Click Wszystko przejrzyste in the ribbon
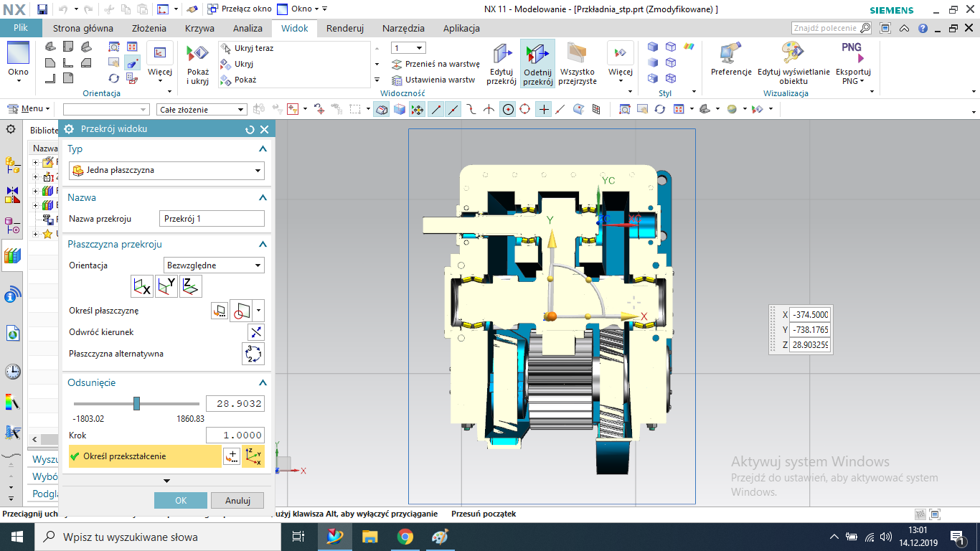The width and height of the screenshot is (980, 551). tap(578, 65)
